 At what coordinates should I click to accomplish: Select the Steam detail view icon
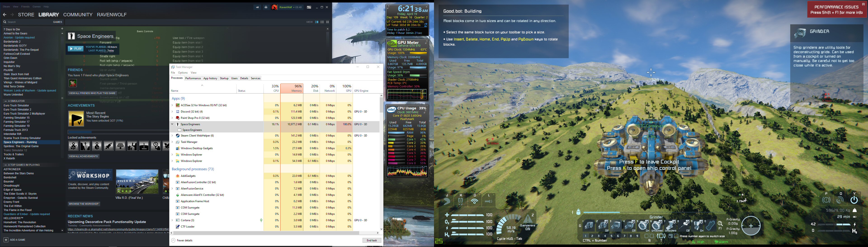click(317, 22)
